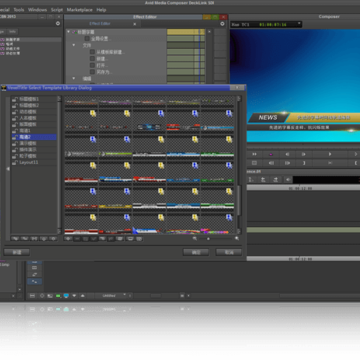Viewport: 360px width, 360px height.
Task: Open the Windows menu
Action: point(37,10)
